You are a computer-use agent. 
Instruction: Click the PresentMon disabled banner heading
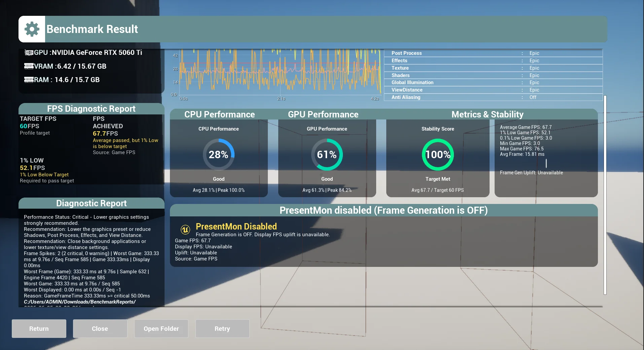click(384, 210)
